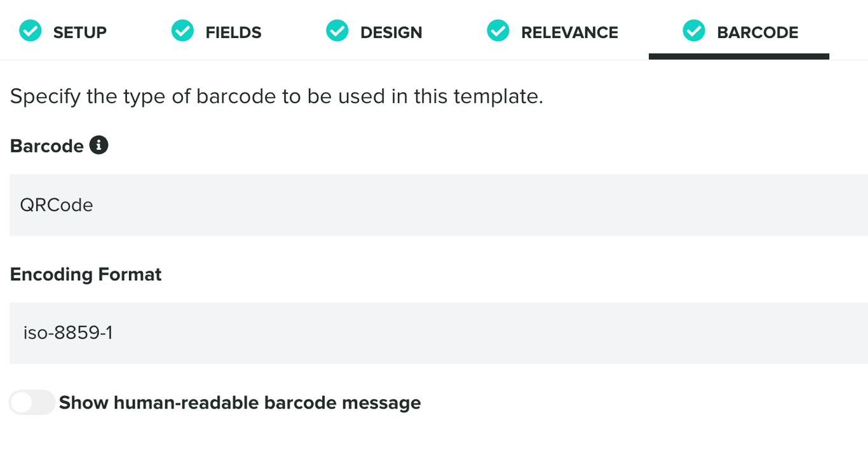Click the checkmark icon on DESIGN tab
This screenshot has height=453, width=868.
click(337, 30)
